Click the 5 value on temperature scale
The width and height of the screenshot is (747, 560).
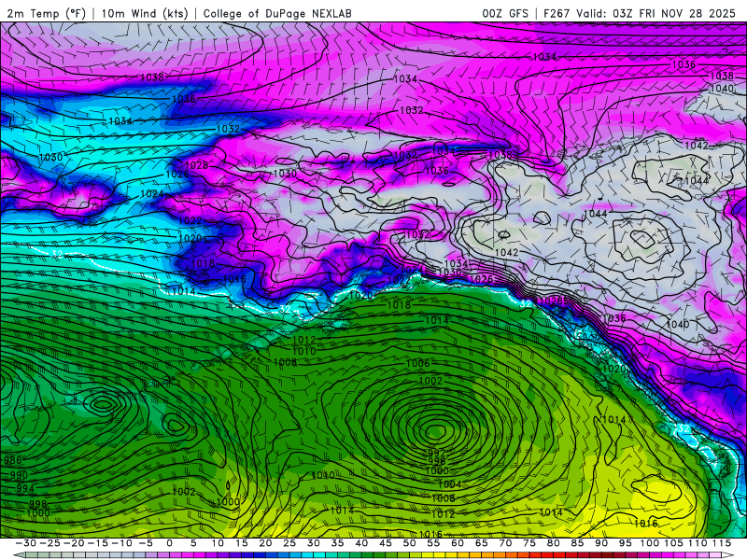[x=193, y=543]
